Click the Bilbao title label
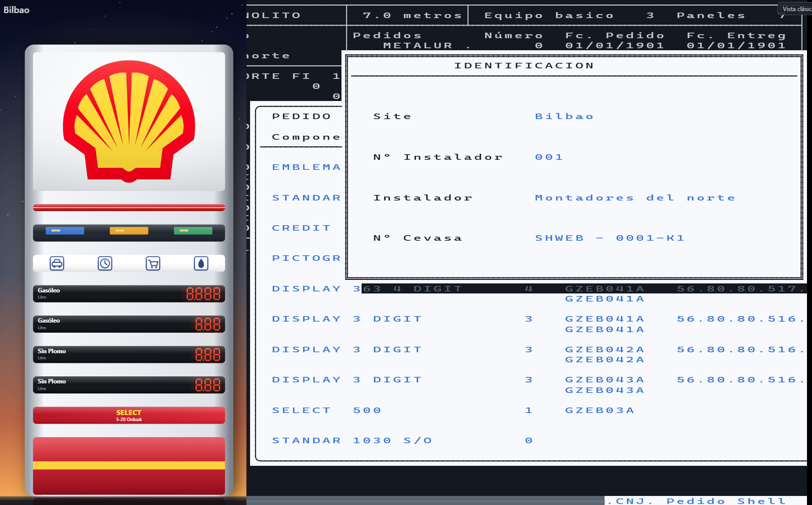Viewport: 812px width, 505px height. point(17,10)
